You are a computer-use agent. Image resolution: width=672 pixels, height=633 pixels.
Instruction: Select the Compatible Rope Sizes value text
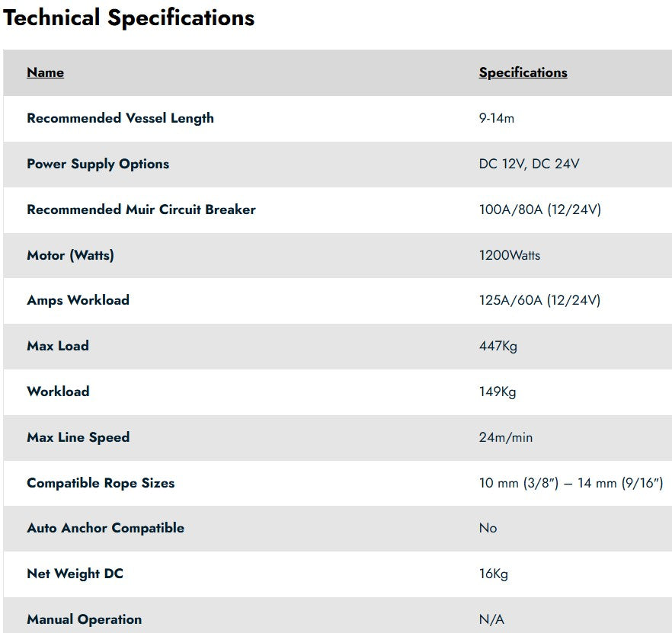click(x=571, y=483)
